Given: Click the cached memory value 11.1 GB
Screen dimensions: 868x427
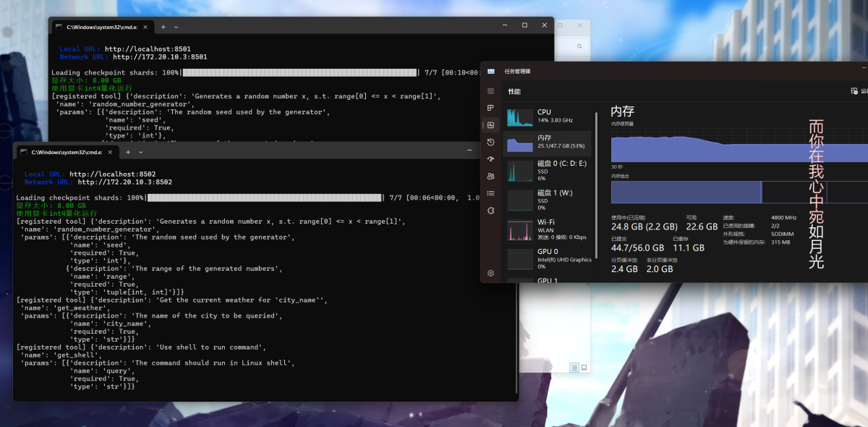Looking at the screenshot, I should click(x=689, y=248).
